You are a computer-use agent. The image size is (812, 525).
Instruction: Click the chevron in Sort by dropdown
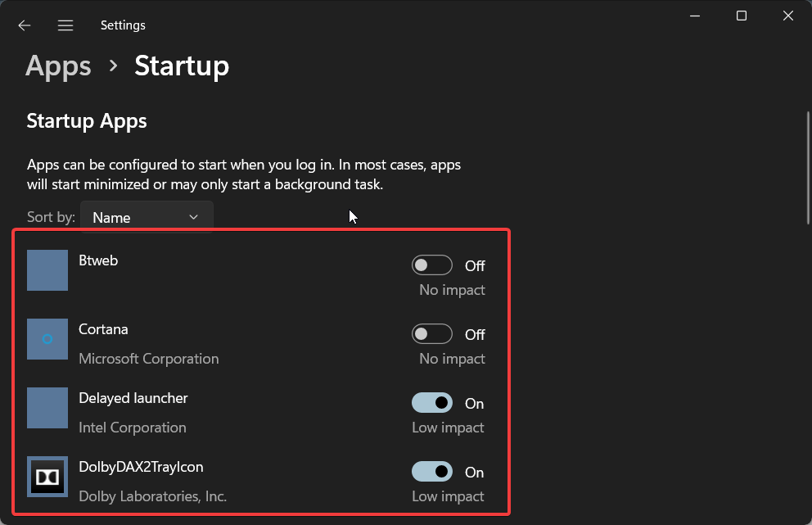(194, 217)
